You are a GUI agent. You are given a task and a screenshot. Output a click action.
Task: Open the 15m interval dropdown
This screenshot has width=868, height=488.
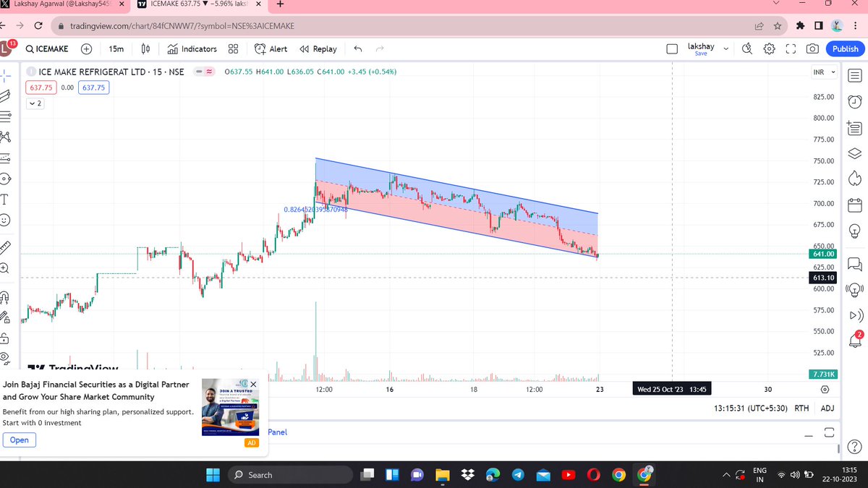click(x=116, y=49)
